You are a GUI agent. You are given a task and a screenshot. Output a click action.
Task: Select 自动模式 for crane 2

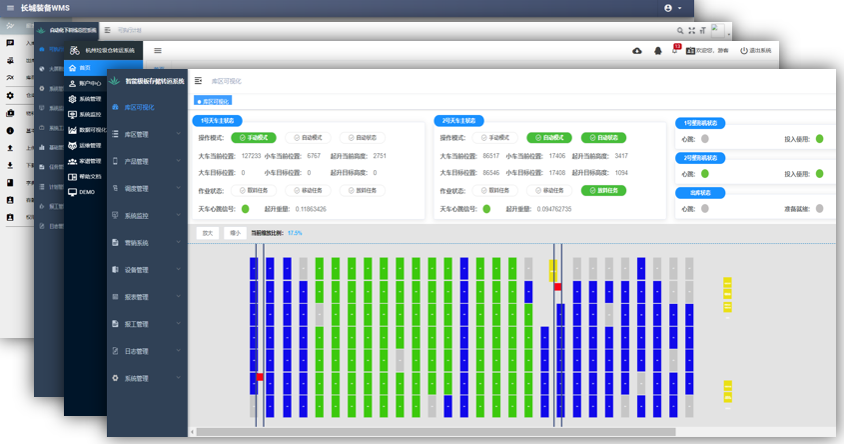coord(549,138)
